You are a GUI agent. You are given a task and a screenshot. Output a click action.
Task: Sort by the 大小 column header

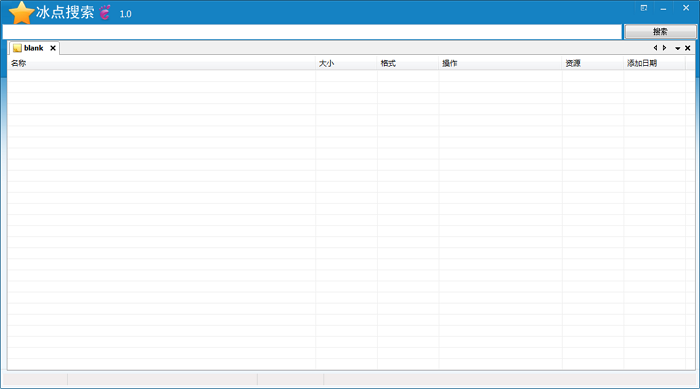346,63
